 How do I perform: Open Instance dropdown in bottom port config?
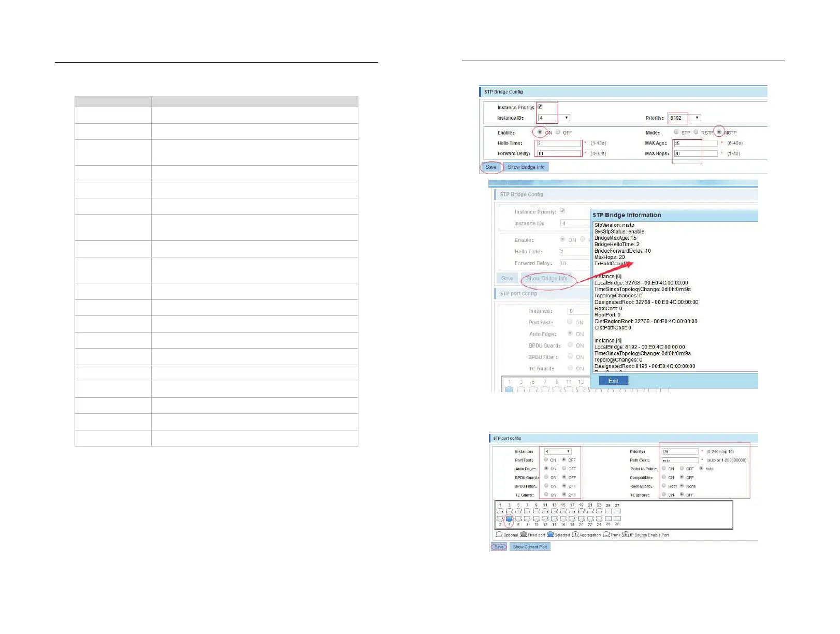(x=558, y=452)
